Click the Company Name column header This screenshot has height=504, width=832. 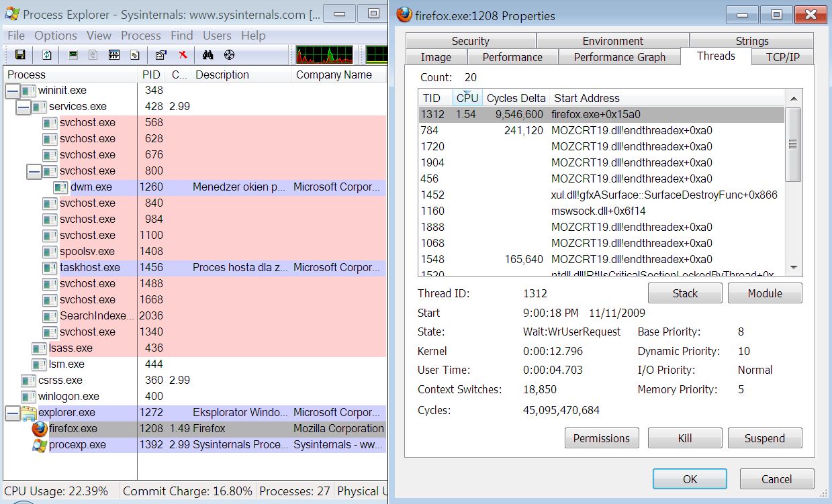339,74
